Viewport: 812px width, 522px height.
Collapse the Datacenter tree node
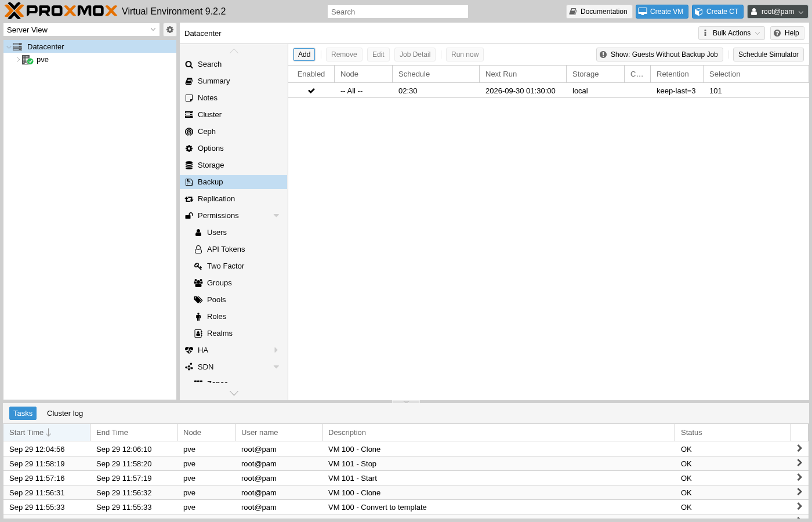[9, 47]
